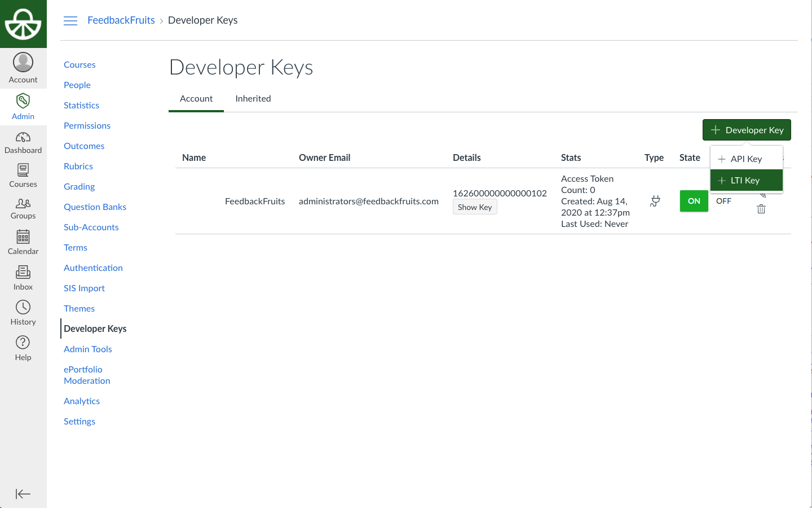
Task: Open recent History
Action: 23,313
